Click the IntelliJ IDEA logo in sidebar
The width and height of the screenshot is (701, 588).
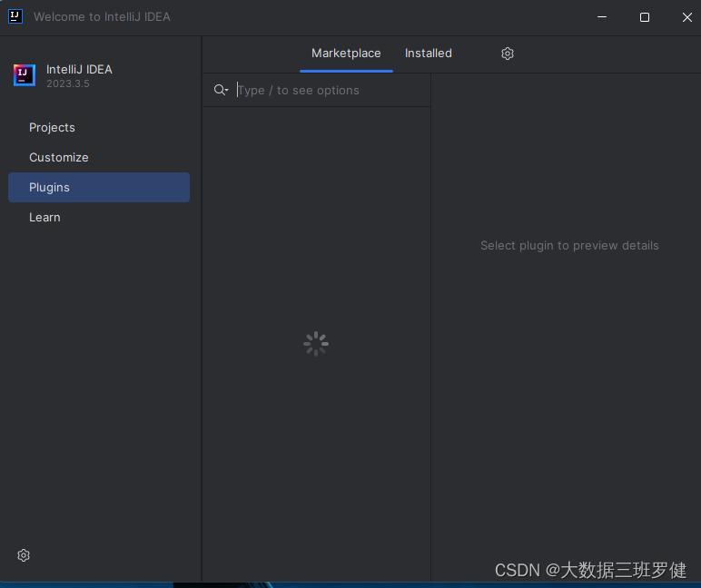tap(25, 75)
